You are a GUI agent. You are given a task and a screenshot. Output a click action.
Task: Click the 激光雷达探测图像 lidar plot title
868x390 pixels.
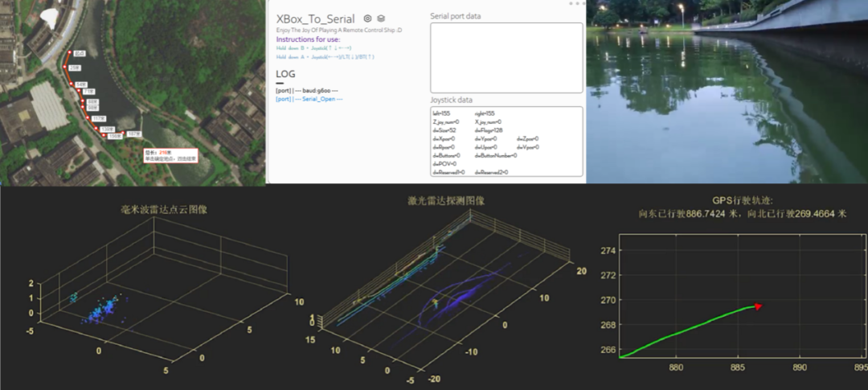click(444, 201)
